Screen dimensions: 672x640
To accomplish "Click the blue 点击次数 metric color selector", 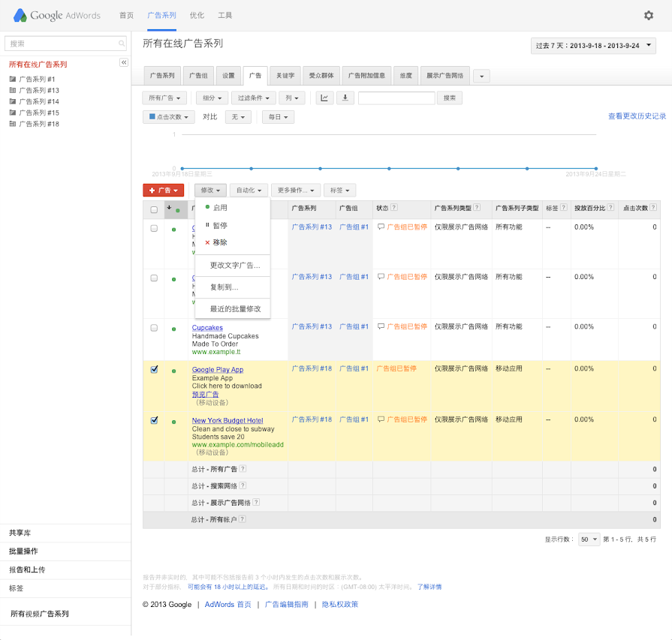I will click(x=169, y=117).
